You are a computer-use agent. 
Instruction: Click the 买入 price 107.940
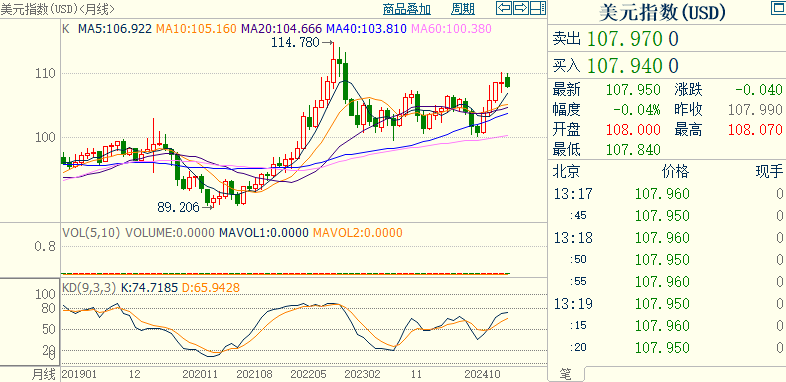pos(625,66)
